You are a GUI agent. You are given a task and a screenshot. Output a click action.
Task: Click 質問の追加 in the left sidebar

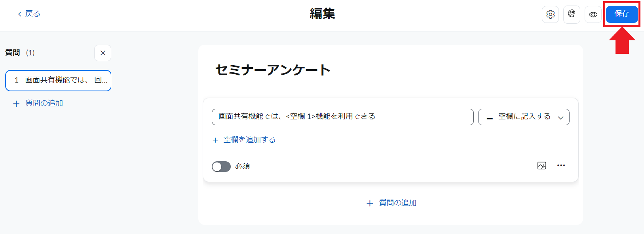(x=38, y=103)
